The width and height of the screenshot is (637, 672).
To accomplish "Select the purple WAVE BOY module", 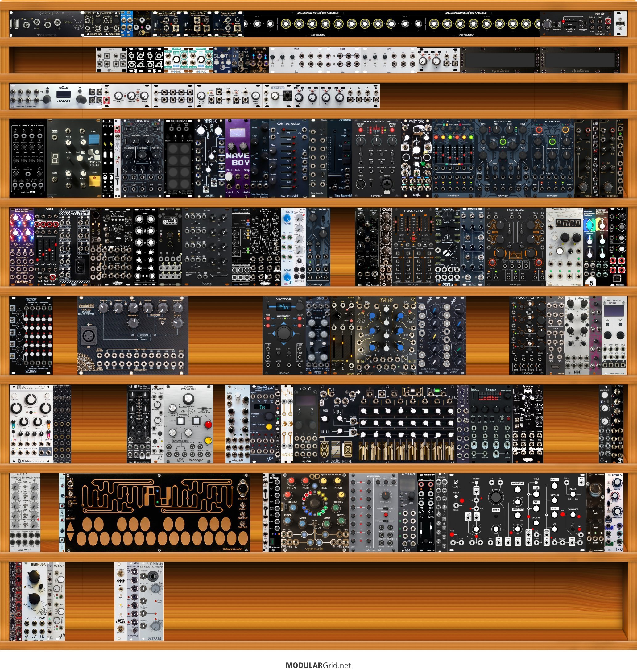I will tap(238, 158).
